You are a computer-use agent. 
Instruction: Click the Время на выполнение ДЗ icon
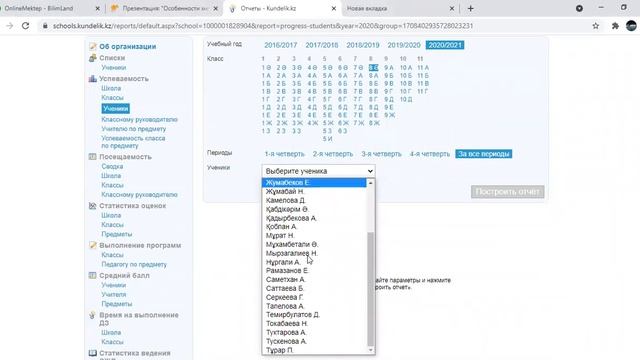point(93,315)
